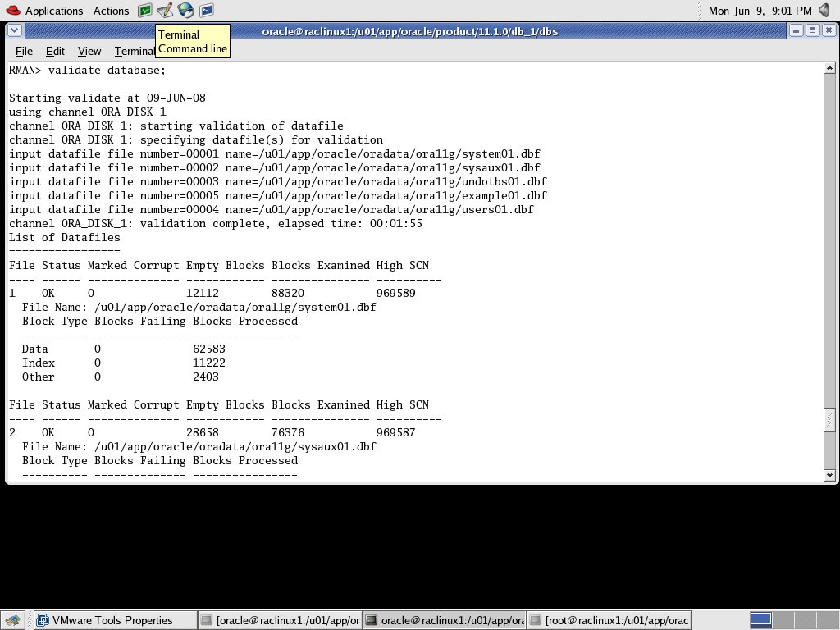
Task: Click the users01.dbf input datafile line
Action: pyautogui.click(x=272, y=209)
